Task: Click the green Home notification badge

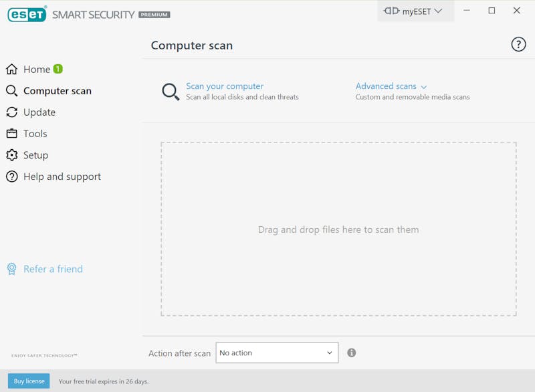Action: 58,69
